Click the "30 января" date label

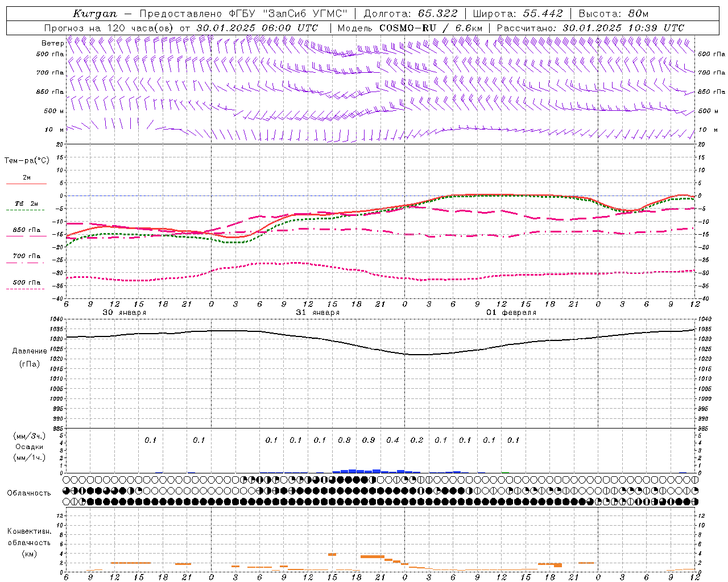pos(124,313)
